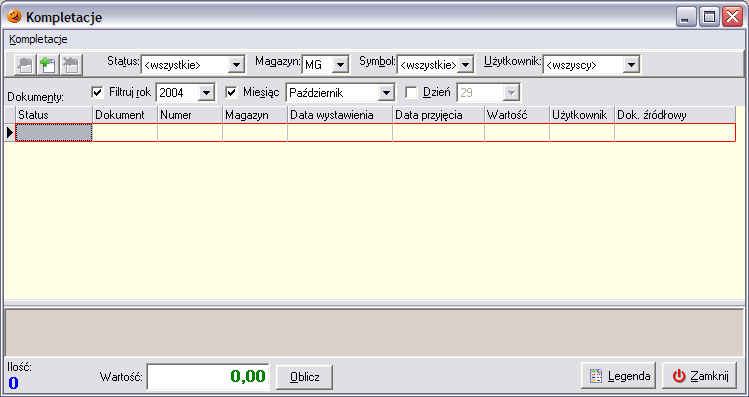Open the Legenda button
749x397 pixels.
click(x=619, y=376)
